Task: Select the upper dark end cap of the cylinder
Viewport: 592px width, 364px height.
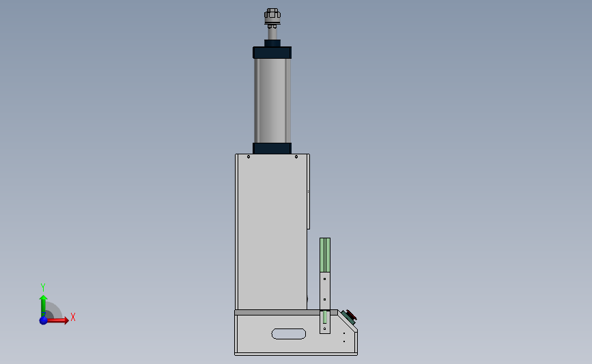Action: tap(272, 53)
